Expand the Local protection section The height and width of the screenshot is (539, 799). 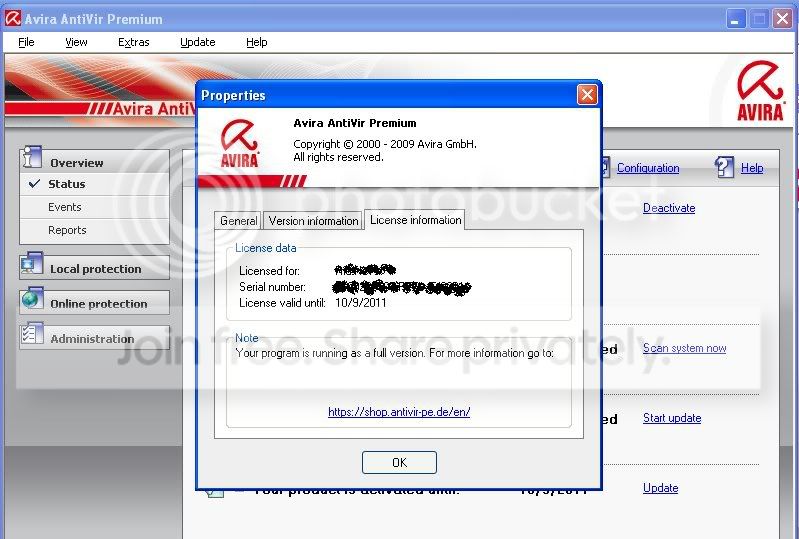[x=94, y=267]
